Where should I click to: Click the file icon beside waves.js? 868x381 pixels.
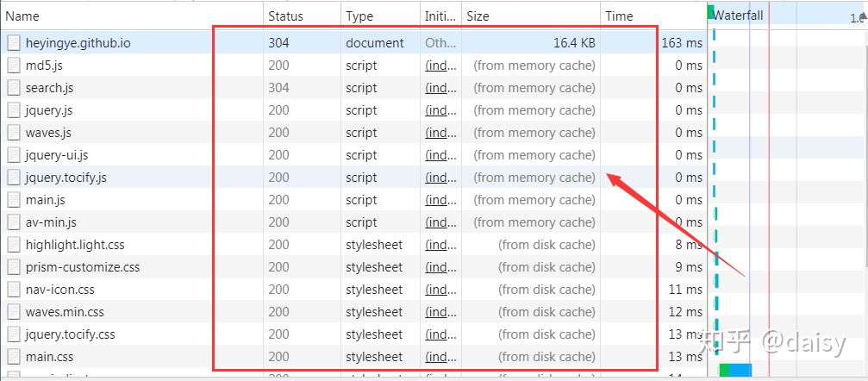pos(14,133)
